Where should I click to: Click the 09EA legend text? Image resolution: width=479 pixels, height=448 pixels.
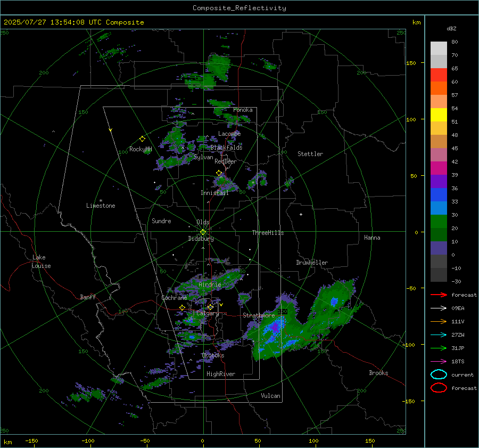458,308
